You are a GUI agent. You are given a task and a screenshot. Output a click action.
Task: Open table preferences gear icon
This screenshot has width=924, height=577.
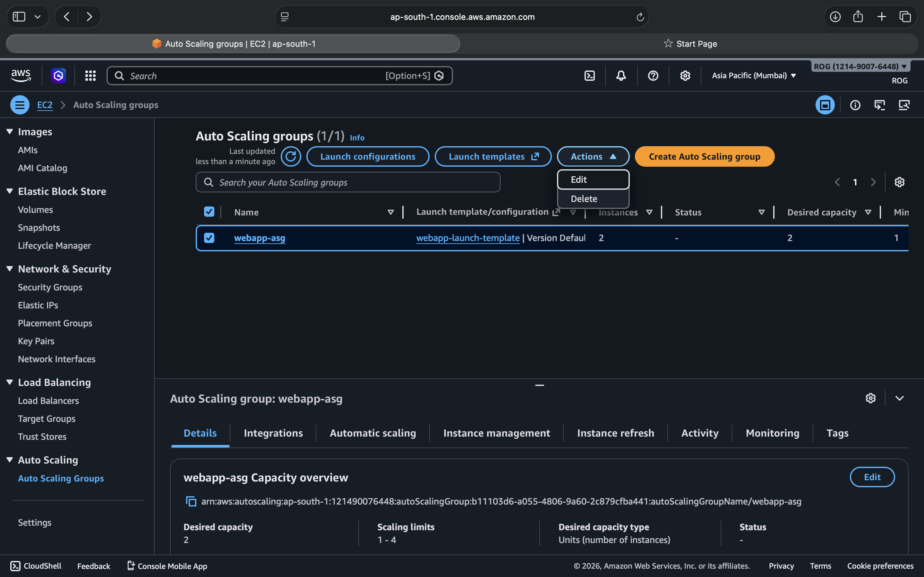point(899,182)
